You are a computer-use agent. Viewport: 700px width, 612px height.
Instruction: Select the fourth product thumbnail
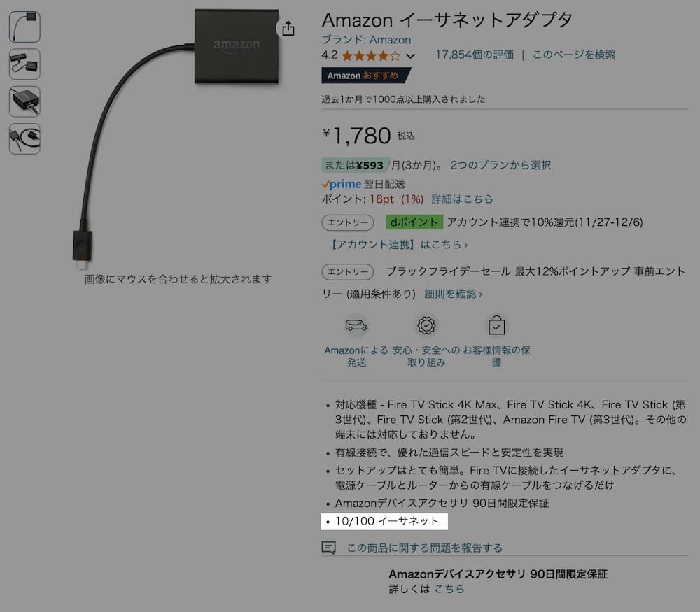[24, 138]
